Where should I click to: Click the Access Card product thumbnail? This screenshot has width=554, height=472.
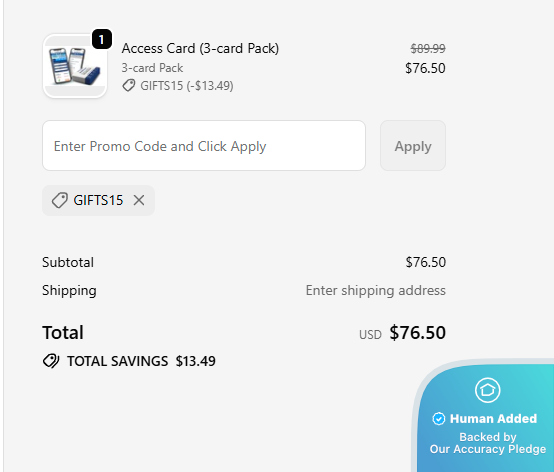tap(75, 66)
